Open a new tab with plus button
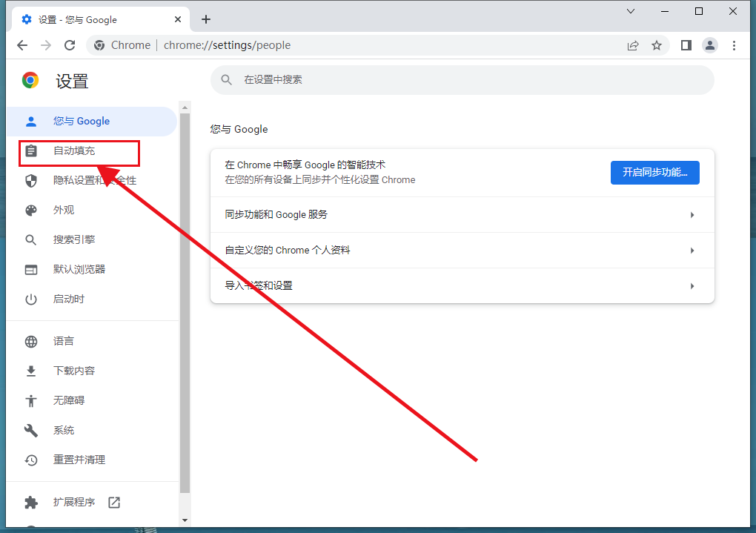This screenshot has height=533, width=756. pos(206,19)
